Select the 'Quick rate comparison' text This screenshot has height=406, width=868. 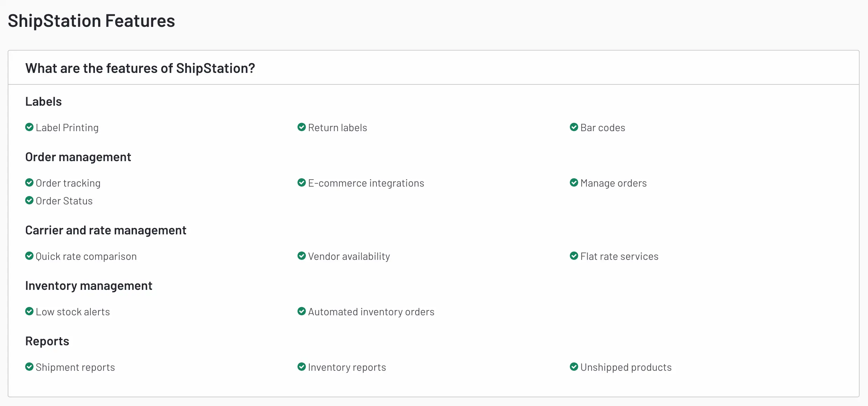tap(86, 256)
